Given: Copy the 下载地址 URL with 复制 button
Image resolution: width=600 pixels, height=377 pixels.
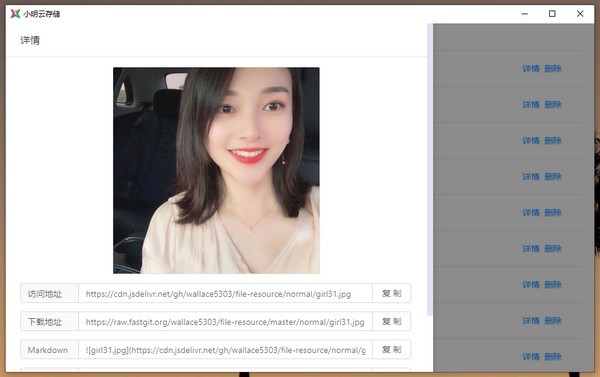Looking at the screenshot, I should pyautogui.click(x=391, y=322).
